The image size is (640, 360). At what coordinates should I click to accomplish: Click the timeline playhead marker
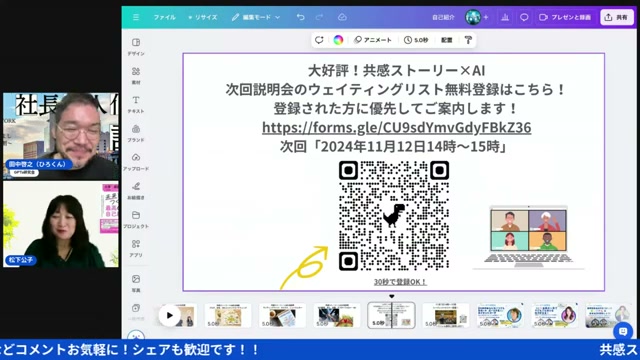391,296
